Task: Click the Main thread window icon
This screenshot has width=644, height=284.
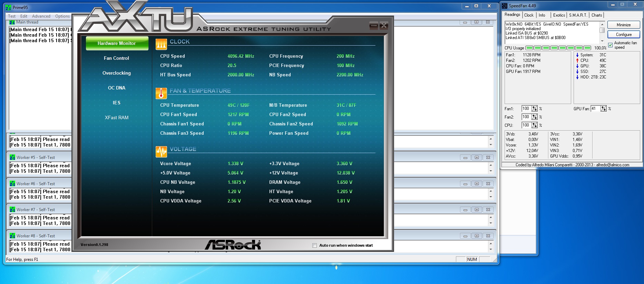Action: pos(12,22)
